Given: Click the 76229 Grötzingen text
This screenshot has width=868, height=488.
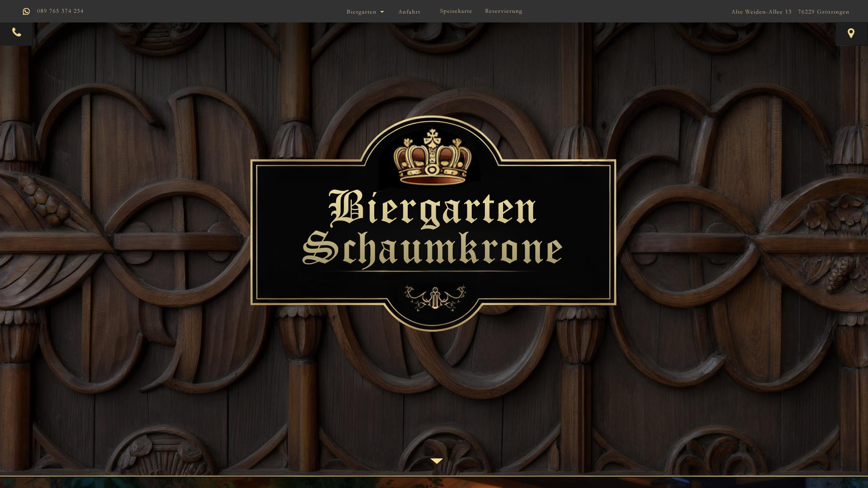Looking at the screenshot, I should point(823,12).
